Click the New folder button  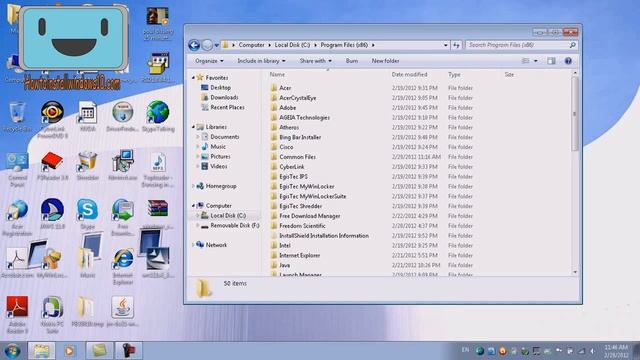pos(385,61)
